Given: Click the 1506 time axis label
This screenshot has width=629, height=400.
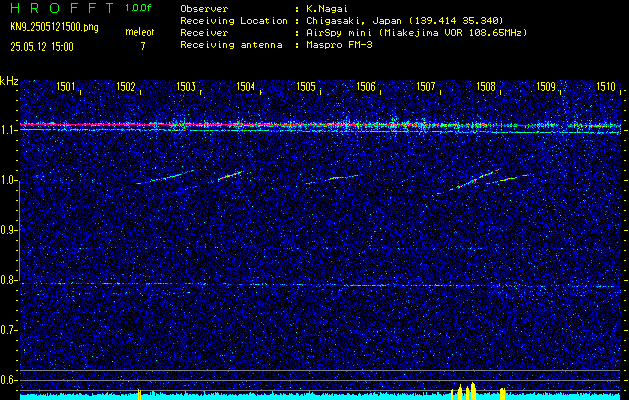Looking at the screenshot, I should [x=366, y=86].
